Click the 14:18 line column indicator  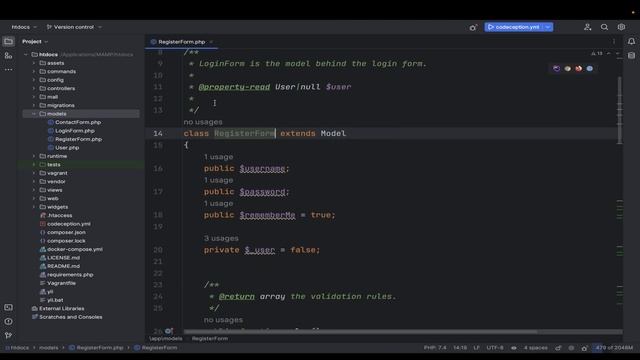pyautogui.click(x=460, y=348)
